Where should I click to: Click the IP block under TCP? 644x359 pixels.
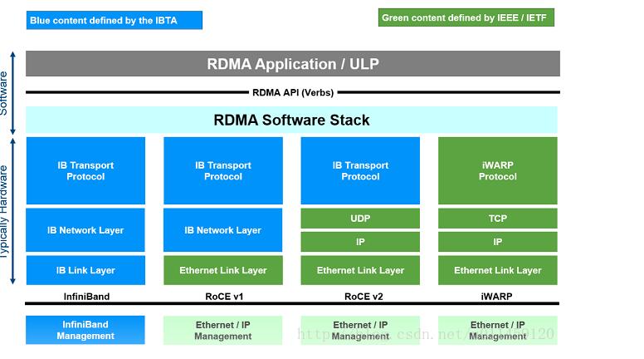click(x=498, y=242)
